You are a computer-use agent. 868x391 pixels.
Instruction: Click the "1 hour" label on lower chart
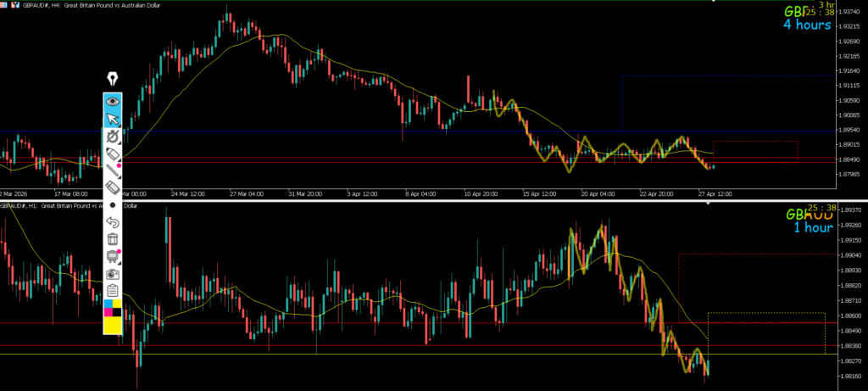click(810, 227)
